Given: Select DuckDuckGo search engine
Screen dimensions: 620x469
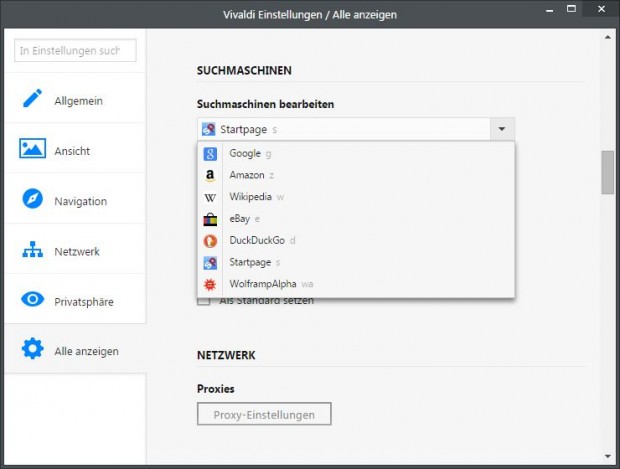Looking at the screenshot, I should 356,240.
